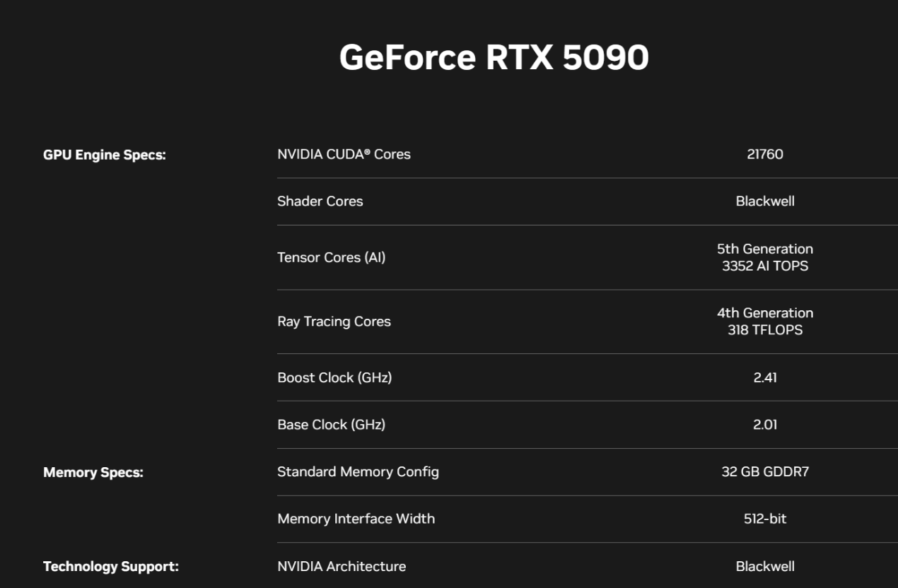
Task: Click the Boost Clock (GHz) label
Action: click(334, 377)
